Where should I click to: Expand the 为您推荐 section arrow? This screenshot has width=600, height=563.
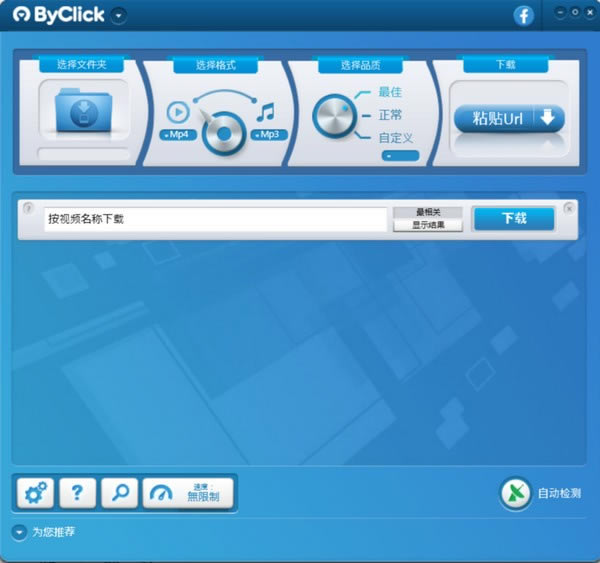(19, 532)
